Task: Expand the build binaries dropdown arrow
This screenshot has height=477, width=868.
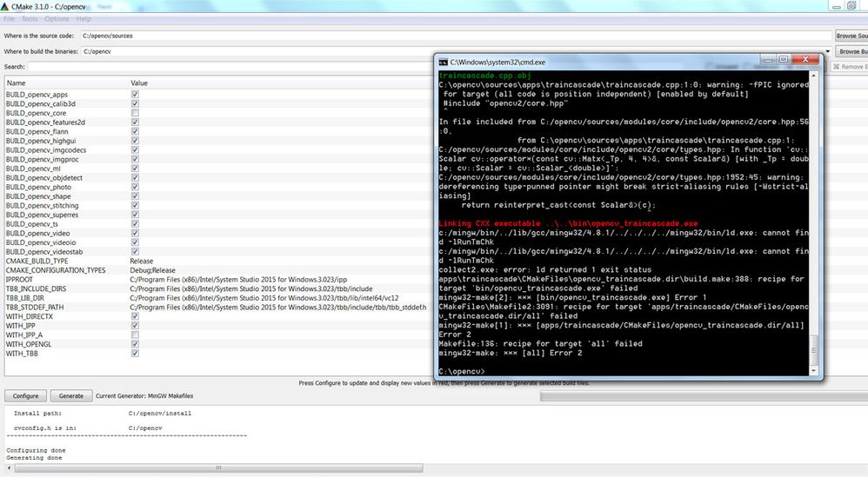Action: click(828, 51)
